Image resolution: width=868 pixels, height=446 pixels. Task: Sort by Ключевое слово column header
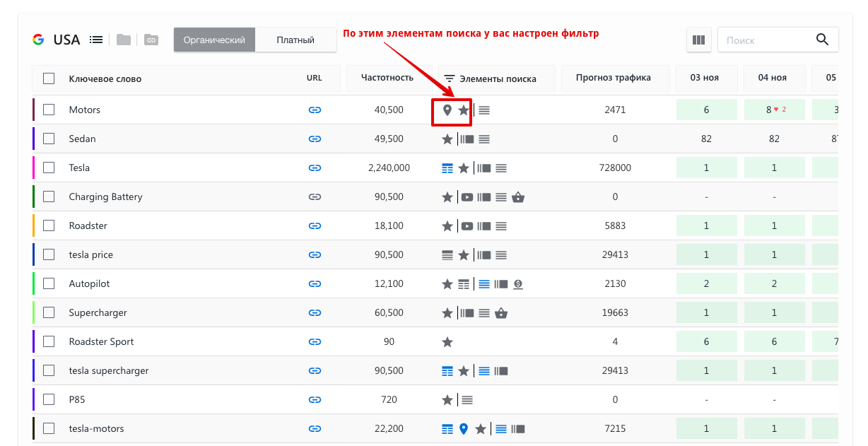click(105, 78)
